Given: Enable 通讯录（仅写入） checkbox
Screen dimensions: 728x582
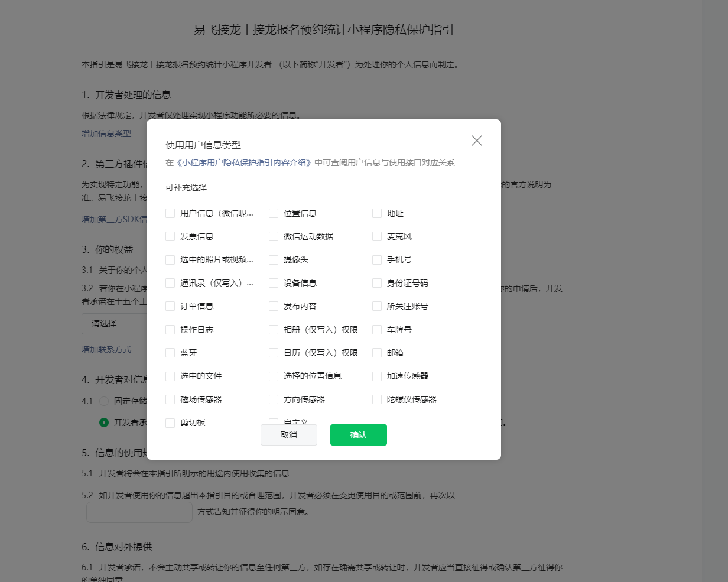Looking at the screenshot, I should point(170,283).
